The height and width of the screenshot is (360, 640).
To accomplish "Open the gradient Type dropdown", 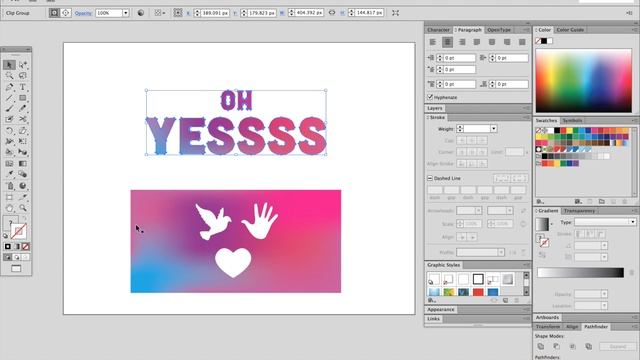I will point(632,222).
